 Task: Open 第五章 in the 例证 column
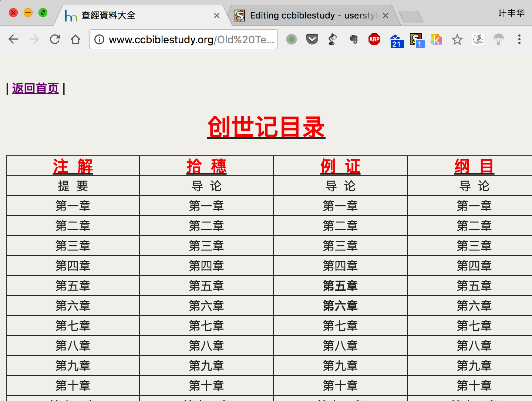point(340,286)
